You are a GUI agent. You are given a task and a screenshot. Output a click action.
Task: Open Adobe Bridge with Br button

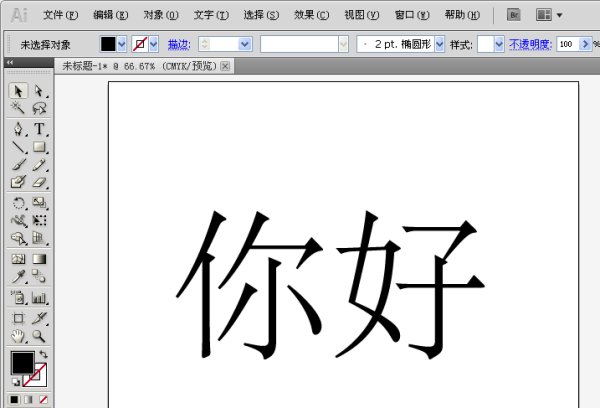(x=514, y=15)
